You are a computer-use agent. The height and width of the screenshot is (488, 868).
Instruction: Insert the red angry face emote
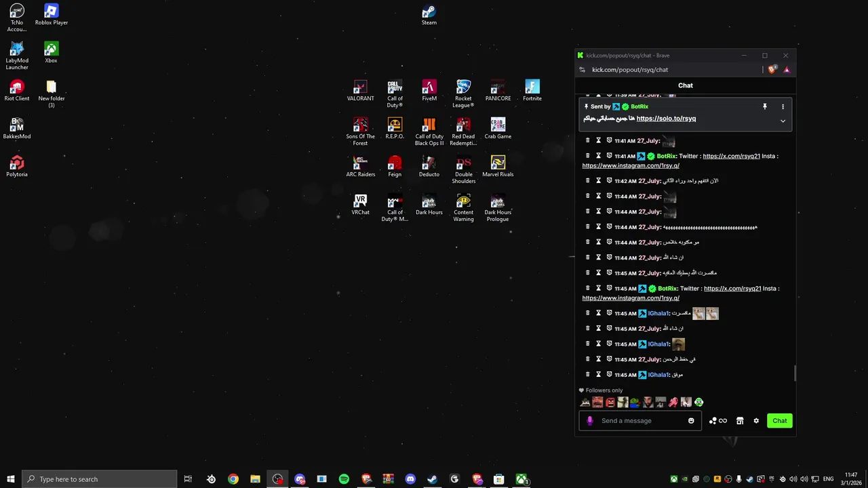pos(610,402)
